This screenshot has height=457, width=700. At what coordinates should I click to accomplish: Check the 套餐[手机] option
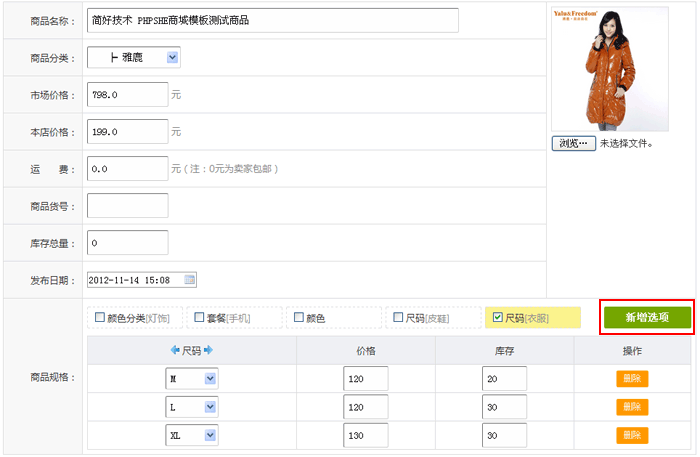click(x=198, y=318)
